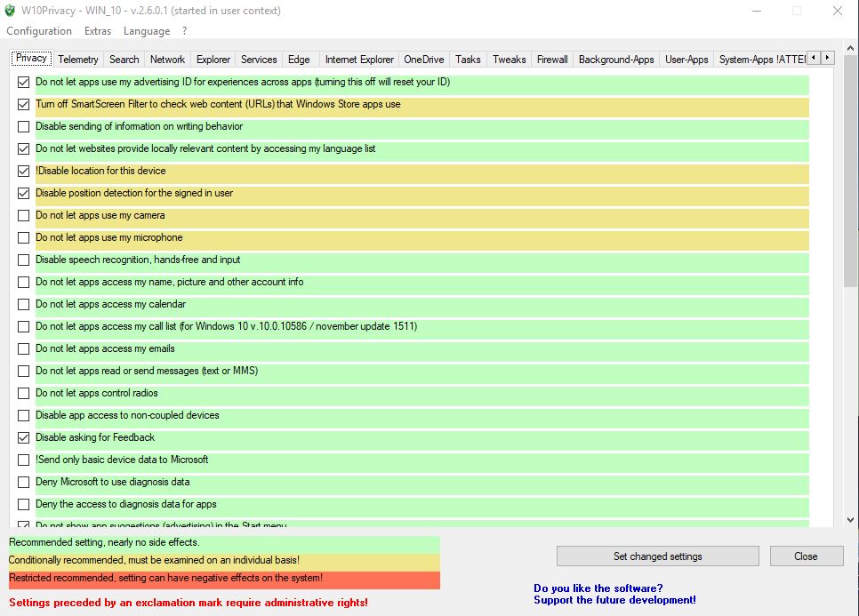Check Deny Microsoft to use diagnosis data
Image resolution: width=859 pixels, height=616 pixels.
click(x=23, y=483)
